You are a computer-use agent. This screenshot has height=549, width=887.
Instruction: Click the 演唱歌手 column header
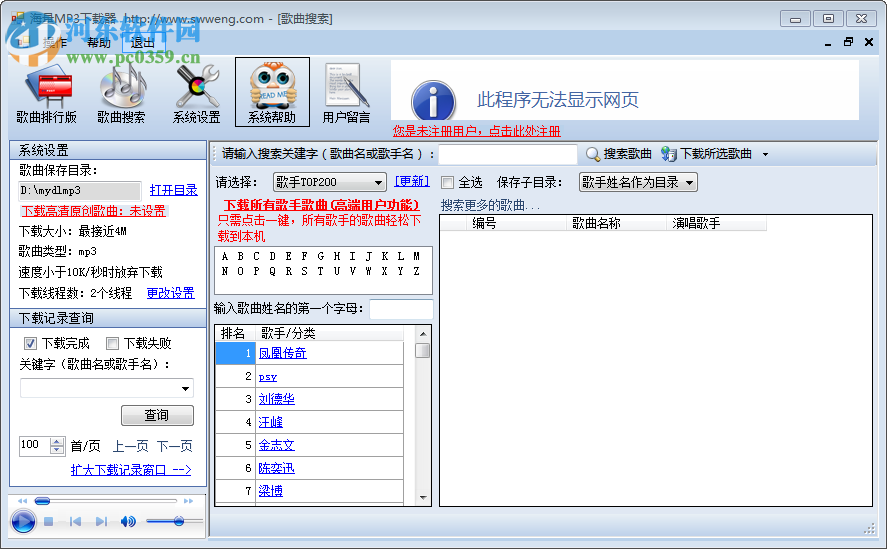[x=716, y=223]
